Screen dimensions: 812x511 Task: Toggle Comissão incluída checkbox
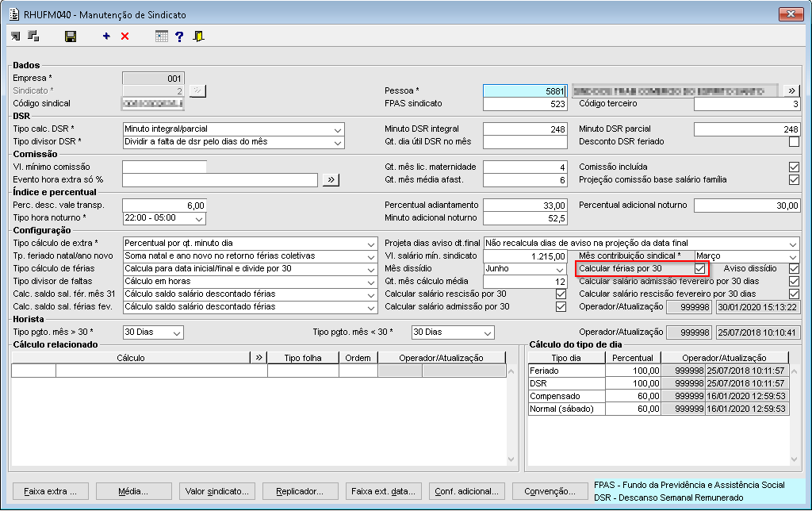tap(794, 167)
